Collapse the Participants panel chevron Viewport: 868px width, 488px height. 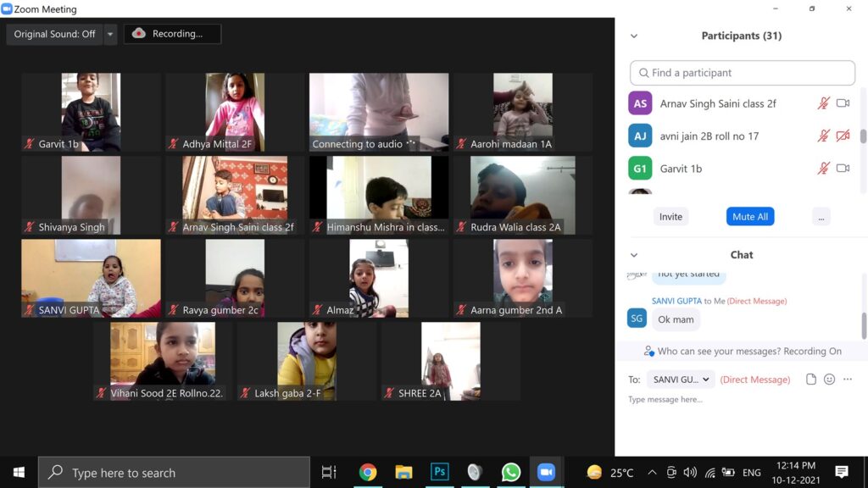point(634,36)
